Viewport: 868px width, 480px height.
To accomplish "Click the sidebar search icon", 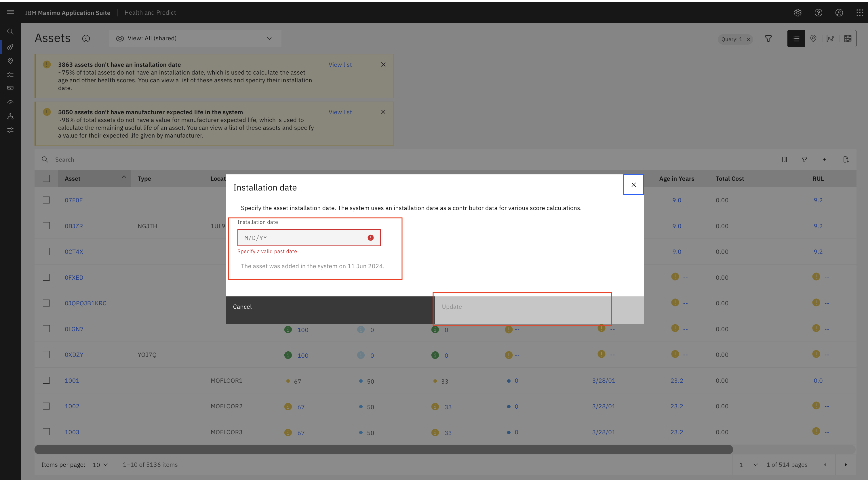I will coord(10,32).
